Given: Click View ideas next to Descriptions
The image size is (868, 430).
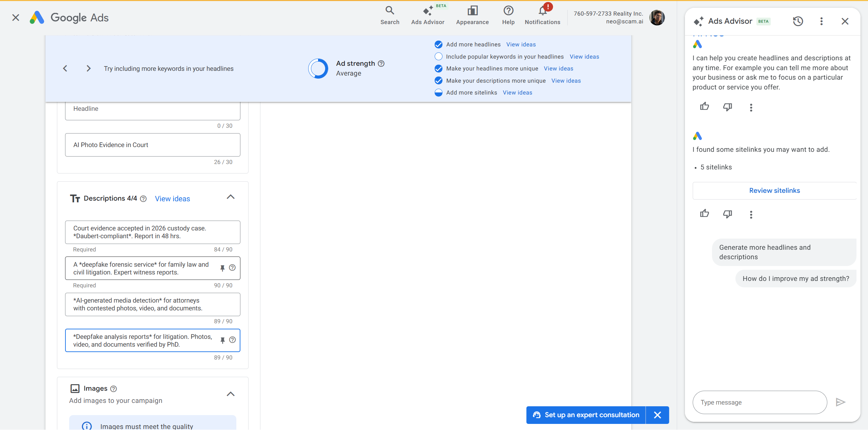Looking at the screenshot, I should pyautogui.click(x=172, y=199).
